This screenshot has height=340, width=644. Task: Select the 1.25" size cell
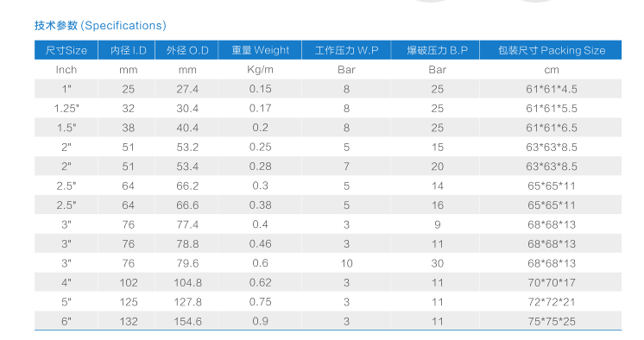[66, 109]
